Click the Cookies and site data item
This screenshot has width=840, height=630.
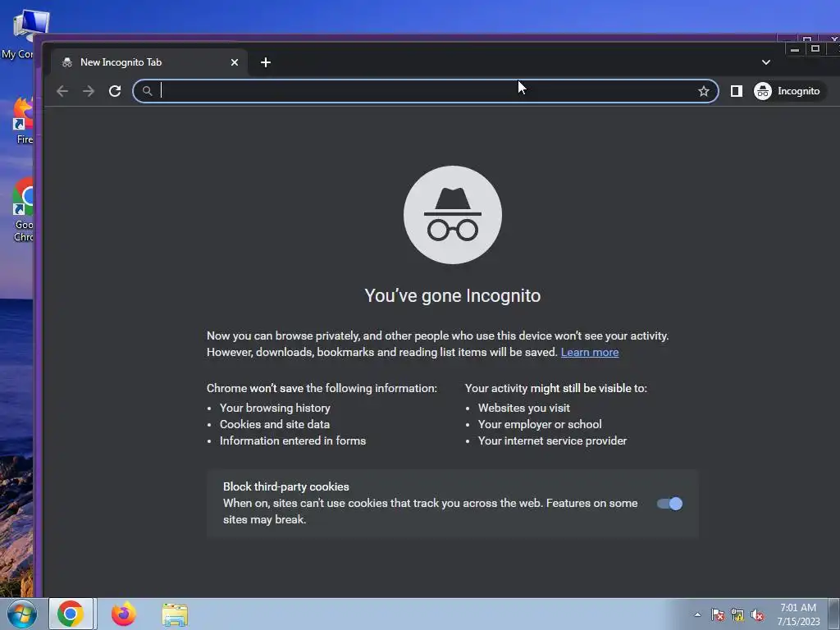275,424
